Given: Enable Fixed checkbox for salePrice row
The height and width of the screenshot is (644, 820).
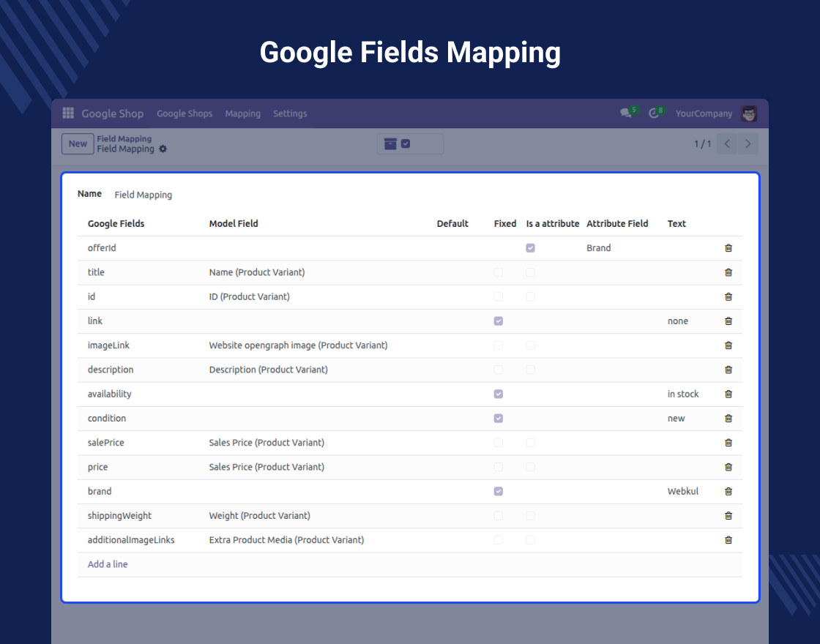Looking at the screenshot, I should (x=499, y=442).
